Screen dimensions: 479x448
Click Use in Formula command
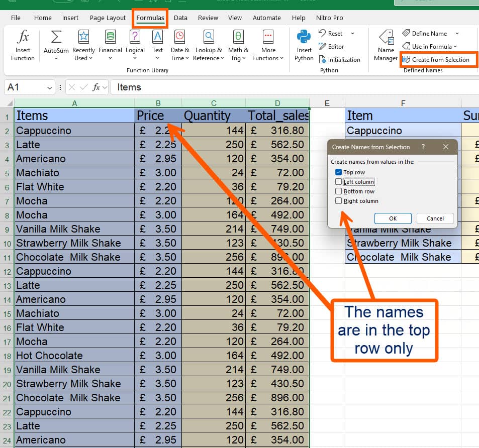click(430, 46)
